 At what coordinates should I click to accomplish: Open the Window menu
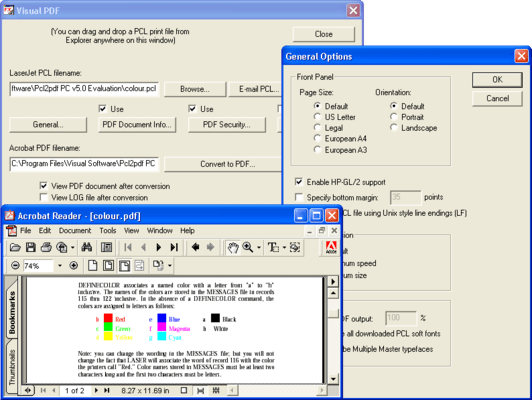click(x=159, y=230)
